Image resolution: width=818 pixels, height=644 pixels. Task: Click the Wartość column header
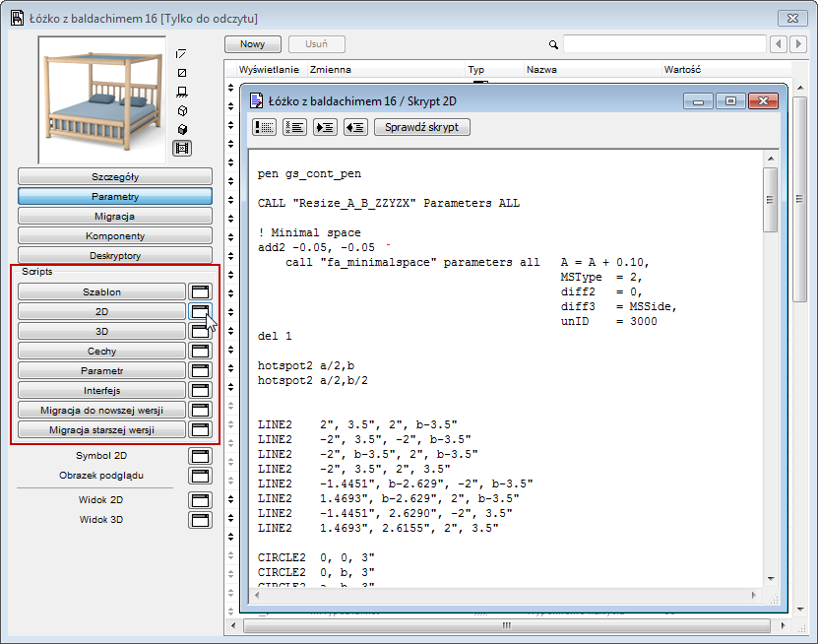pos(683,69)
